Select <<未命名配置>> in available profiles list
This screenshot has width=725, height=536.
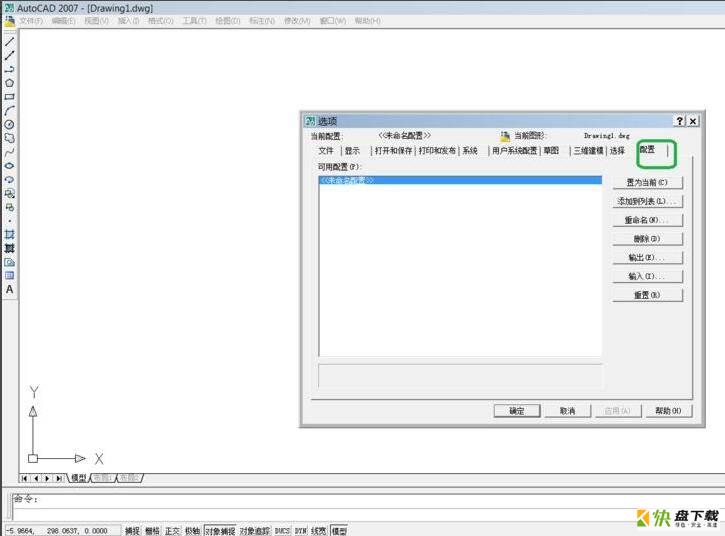tap(461, 180)
